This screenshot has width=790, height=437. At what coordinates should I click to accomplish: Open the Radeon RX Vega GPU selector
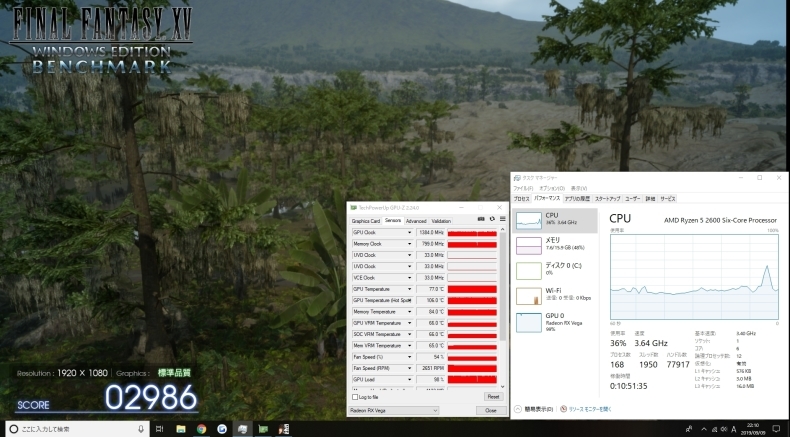(x=393, y=410)
